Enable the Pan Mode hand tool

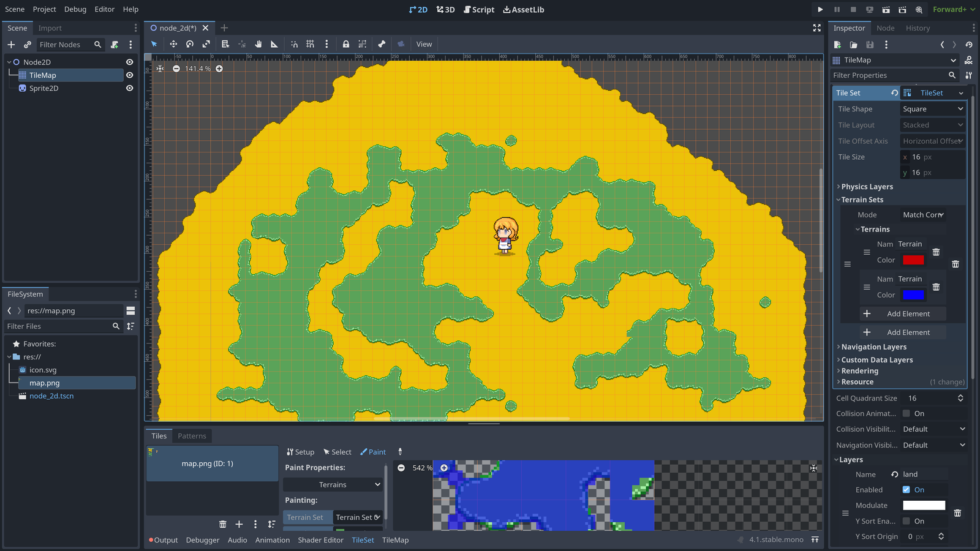(258, 44)
